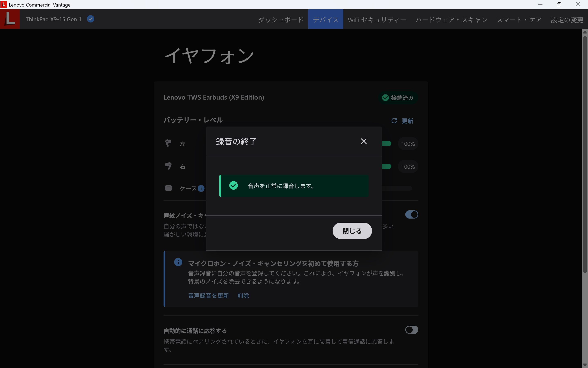The width and height of the screenshot is (588, 368).
Task: Click the left earbud battery bar
Action: (386, 144)
